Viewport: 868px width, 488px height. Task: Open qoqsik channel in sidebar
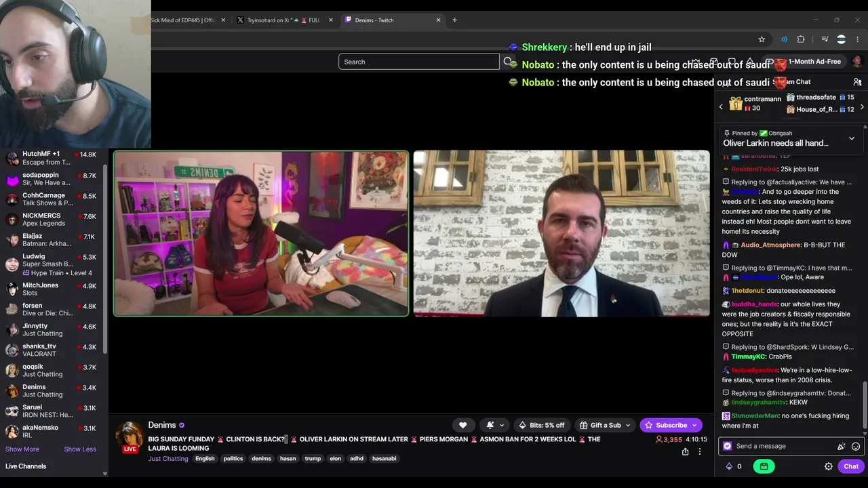pyautogui.click(x=52, y=370)
